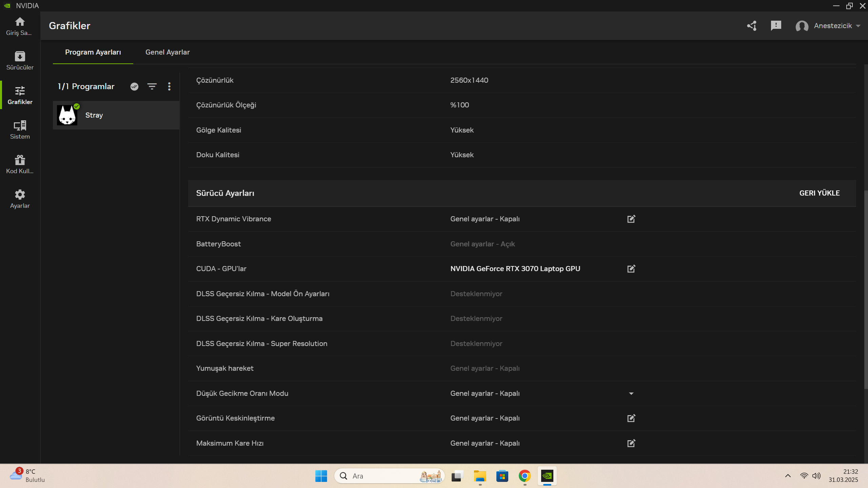Click the NVIDIA GeForce RTX 3070 Laptop GPU text
The width and height of the screenshot is (868, 488).
(x=515, y=269)
